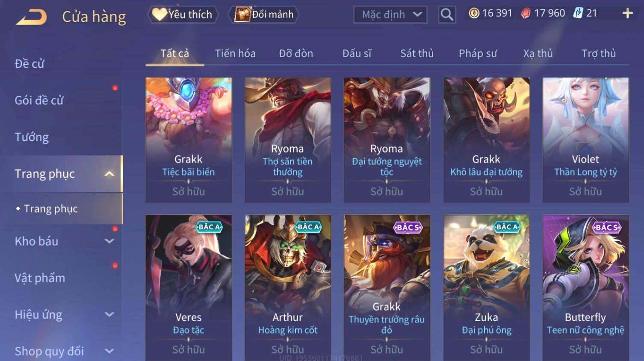Expand the Shop quy đổi section
The width and height of the screenshot is (644, 361).
tap(109, 351)
